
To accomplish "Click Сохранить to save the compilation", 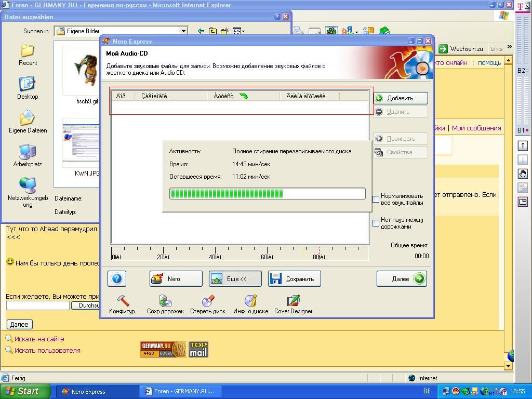I will point(294,279).
